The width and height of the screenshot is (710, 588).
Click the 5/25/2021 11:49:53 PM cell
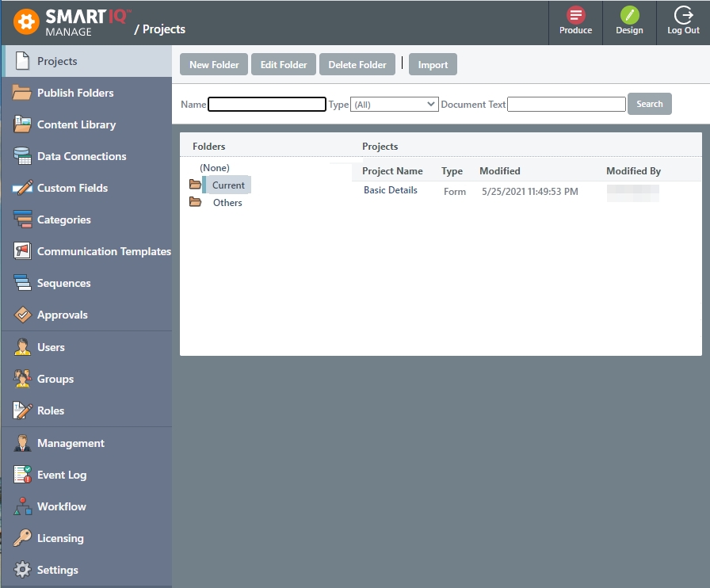pos(530,191)
